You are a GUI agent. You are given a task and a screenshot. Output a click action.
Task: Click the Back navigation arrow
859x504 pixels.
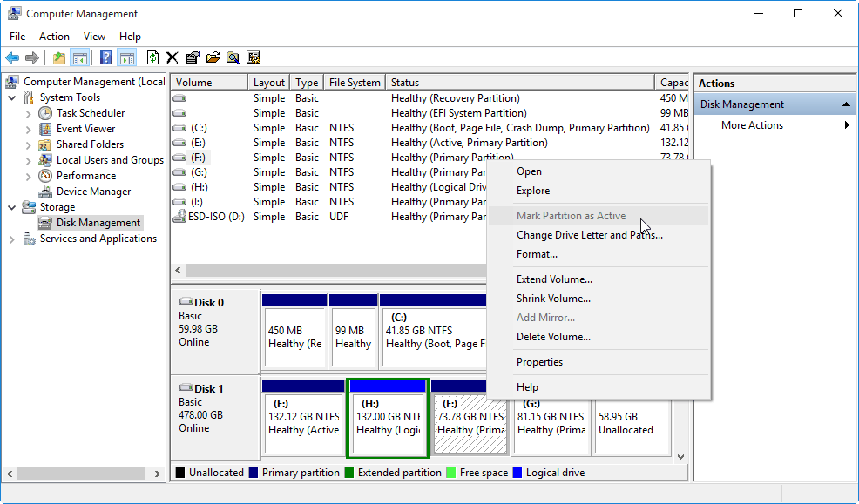pos(11,57)
